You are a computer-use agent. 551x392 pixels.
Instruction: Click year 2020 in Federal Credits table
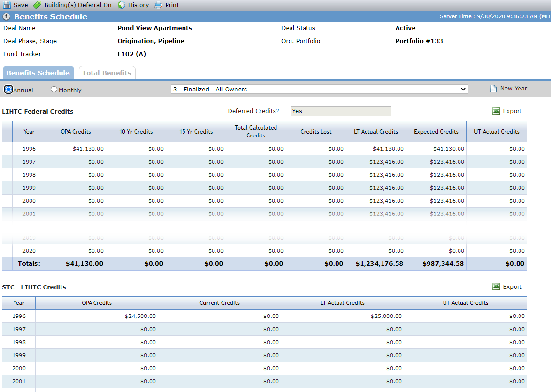[29, 251]
